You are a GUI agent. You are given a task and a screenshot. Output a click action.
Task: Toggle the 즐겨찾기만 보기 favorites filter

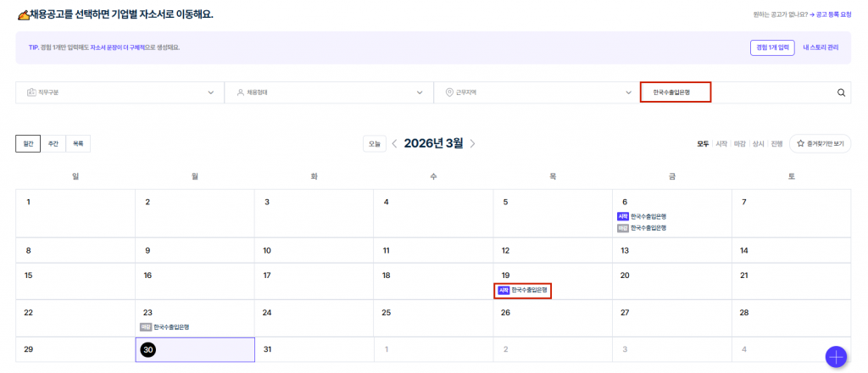tap(821, 143)
